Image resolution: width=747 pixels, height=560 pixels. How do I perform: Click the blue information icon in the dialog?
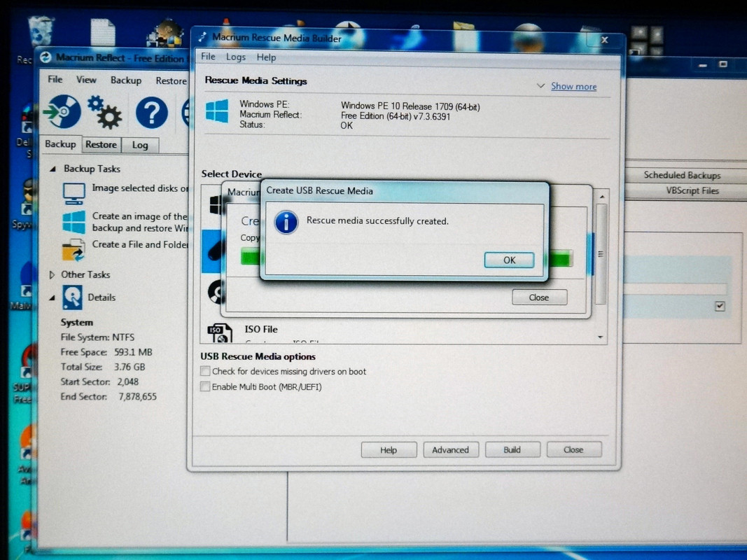(x=286, y=222)
